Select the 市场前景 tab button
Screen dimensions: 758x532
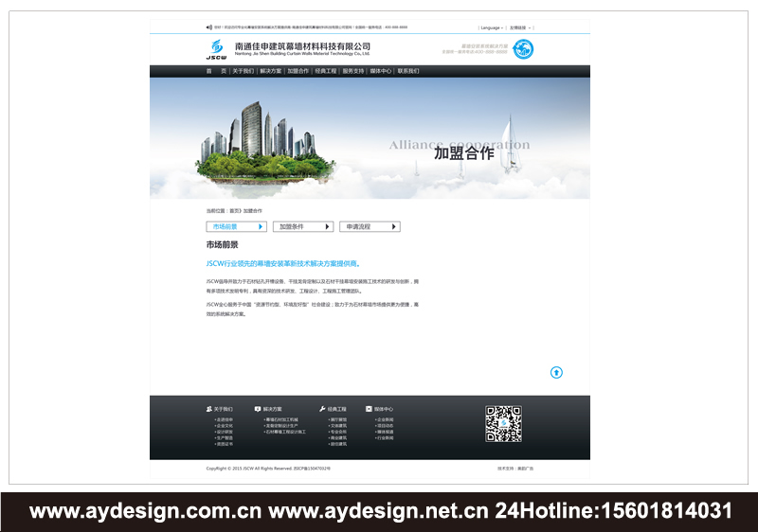click(236, 226)
